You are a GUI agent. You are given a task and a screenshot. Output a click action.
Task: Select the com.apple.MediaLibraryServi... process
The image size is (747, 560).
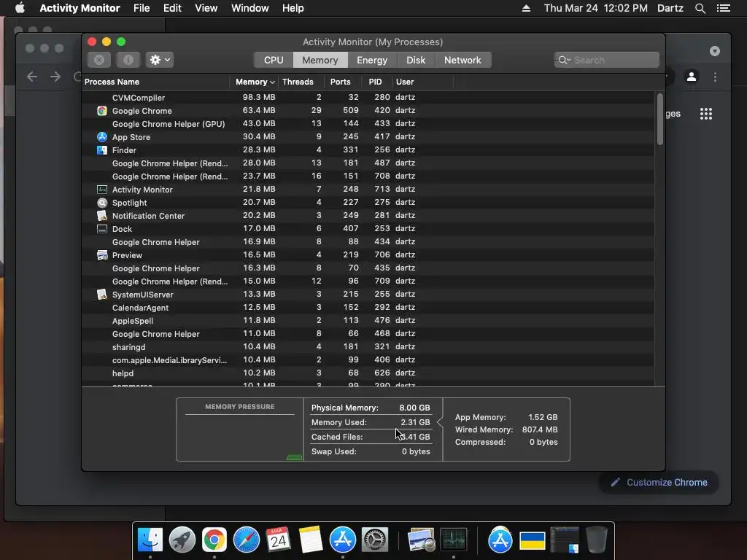pyautogui.click(x=368, y=360)
